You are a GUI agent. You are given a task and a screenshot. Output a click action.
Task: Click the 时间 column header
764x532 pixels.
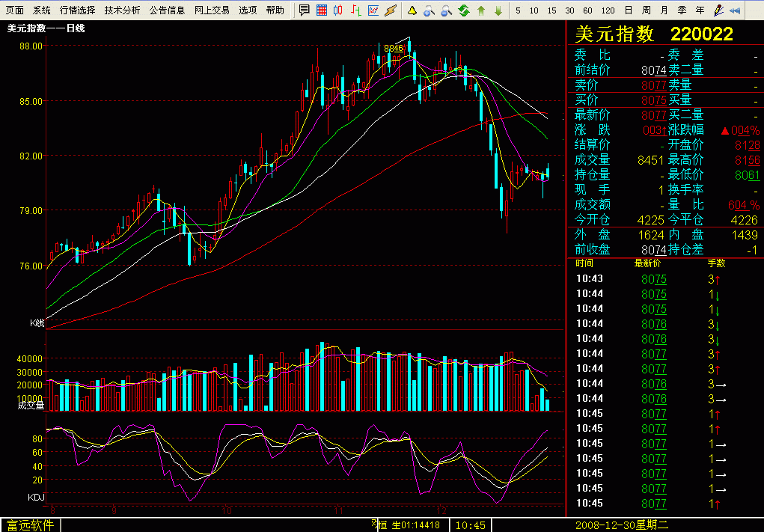tap(584, 263)
